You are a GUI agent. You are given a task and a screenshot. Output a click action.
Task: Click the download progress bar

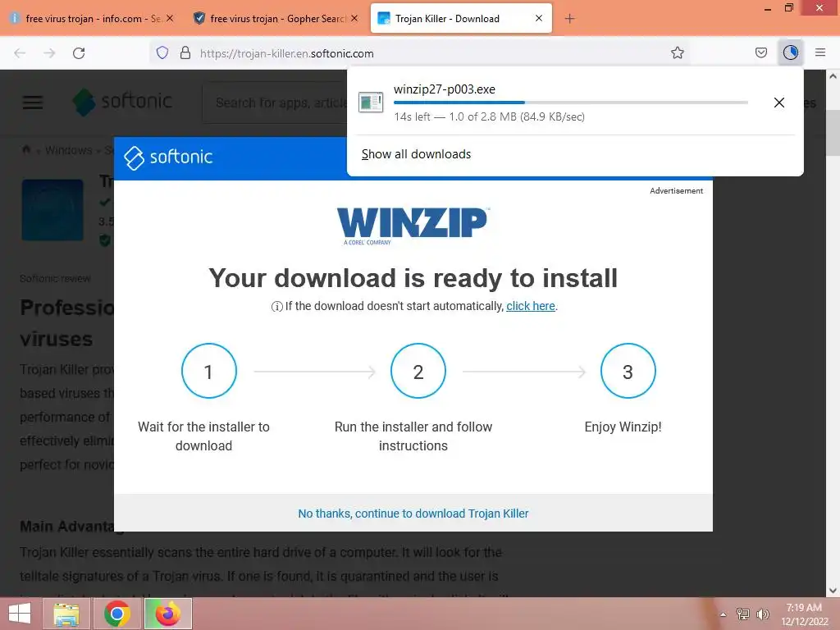pyautogui.click(x=571, y=103)
